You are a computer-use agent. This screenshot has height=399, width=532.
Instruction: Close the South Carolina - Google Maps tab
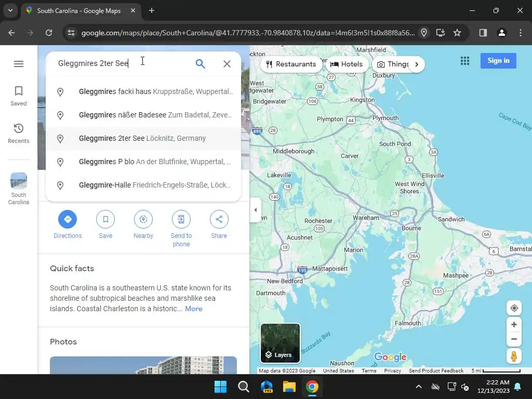[133, 10]
